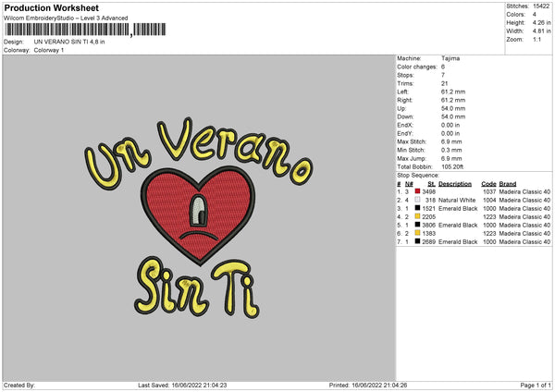Click the Width value 4.81 in

541,31
